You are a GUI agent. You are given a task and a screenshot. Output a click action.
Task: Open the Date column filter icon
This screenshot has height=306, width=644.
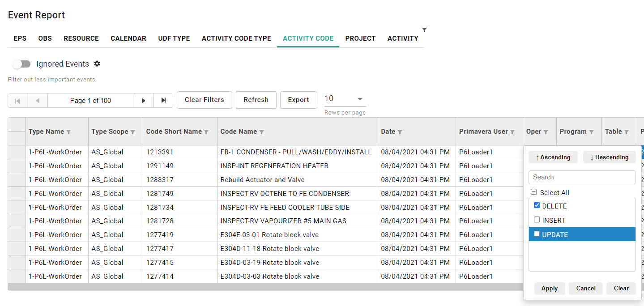[400, 132]
